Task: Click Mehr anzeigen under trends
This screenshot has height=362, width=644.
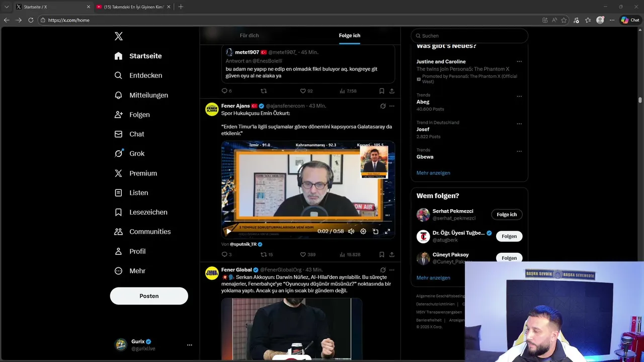Action: 433,173
